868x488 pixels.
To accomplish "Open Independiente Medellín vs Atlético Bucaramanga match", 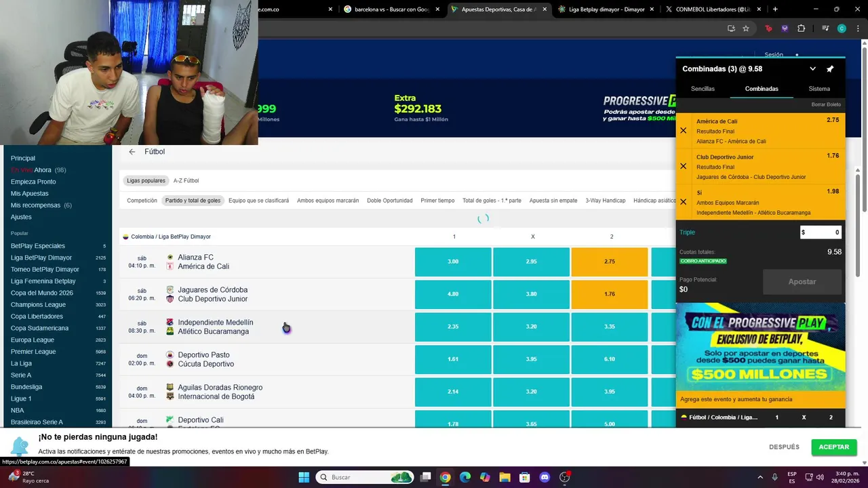I will 216,327.
